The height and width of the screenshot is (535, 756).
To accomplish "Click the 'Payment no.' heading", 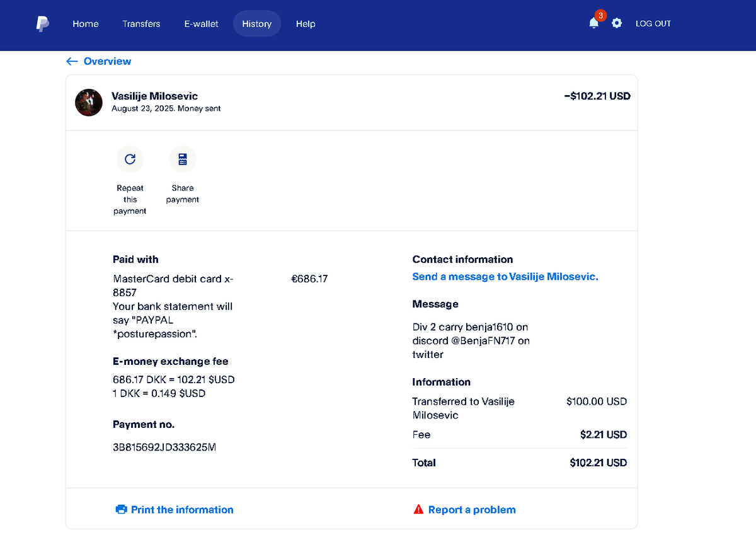I will (144, 424).
